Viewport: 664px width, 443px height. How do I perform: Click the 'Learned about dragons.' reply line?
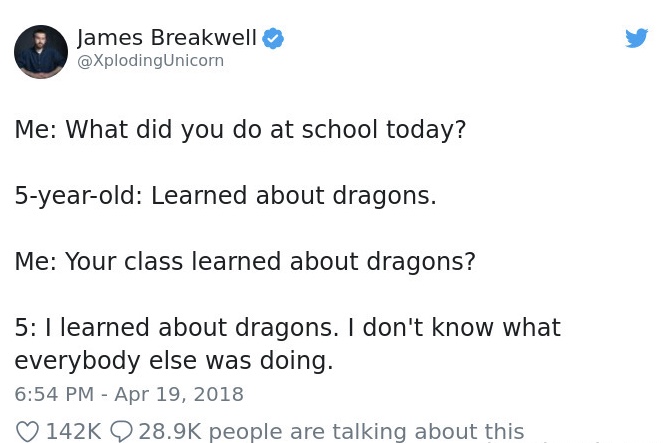pyautogui.click(x=293, y=196)
